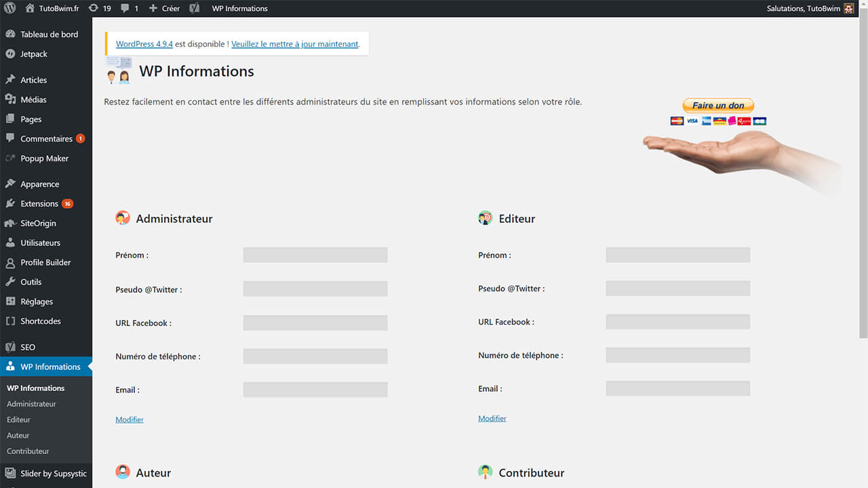Click the Articles pushpin icon
This screenshot has height=488, width=868.
click(x=10, y=79)
